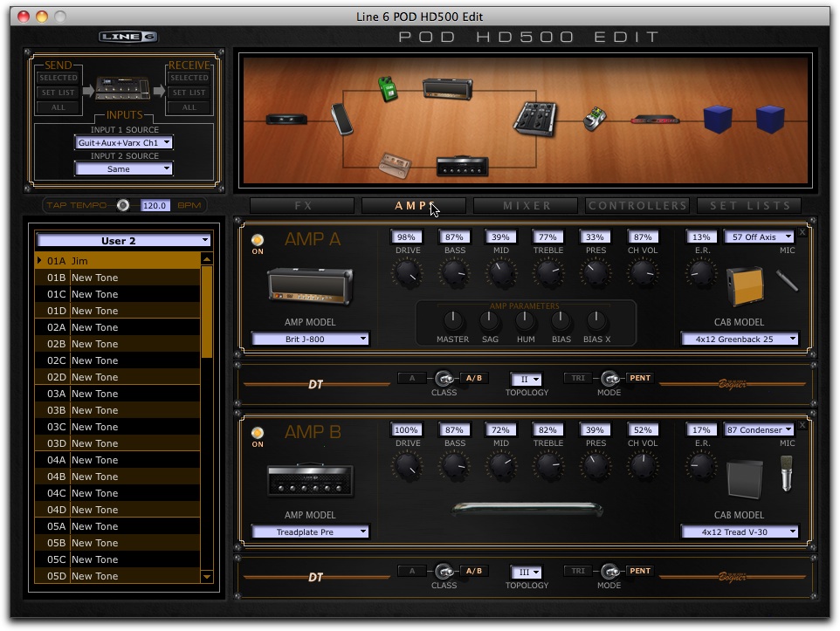This screenshot has height=631, width=840.
Task: Select preset 03A New Tone
Action: [118, 394]
